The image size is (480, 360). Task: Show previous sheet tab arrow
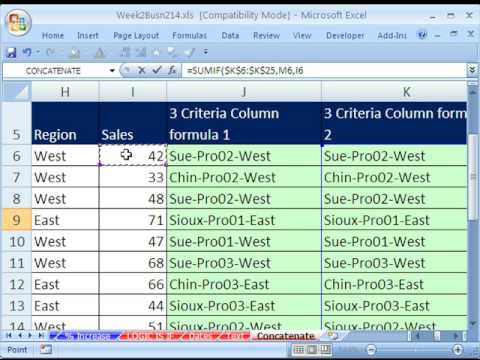tap(20, 336)
